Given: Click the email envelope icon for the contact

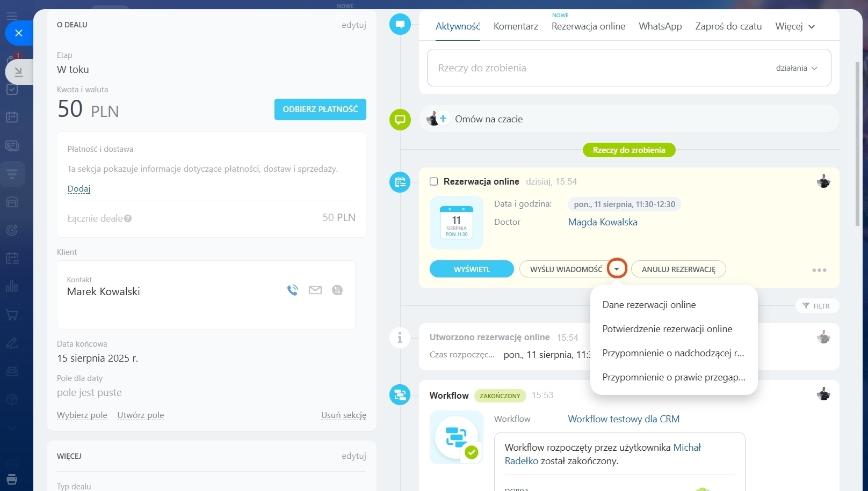Looking at the screenshot, I should [315, 290].
